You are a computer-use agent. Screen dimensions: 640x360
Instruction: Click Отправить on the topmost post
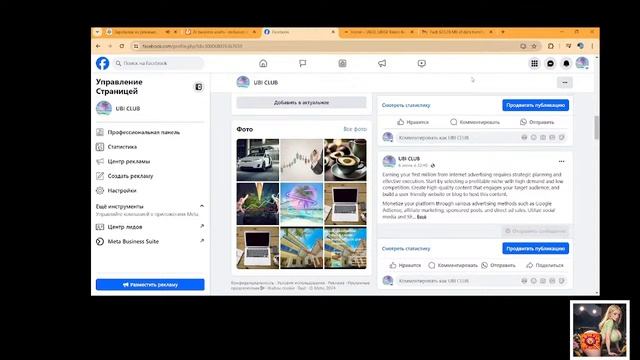click(537, 122)
